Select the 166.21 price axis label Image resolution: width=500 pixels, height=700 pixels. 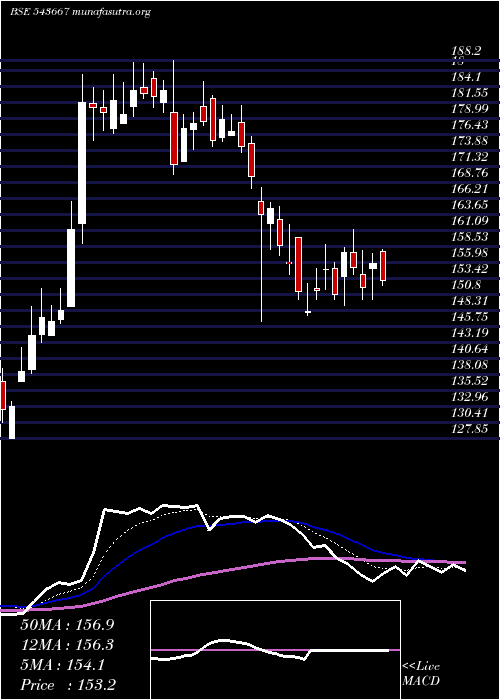[x=469, y=189]
